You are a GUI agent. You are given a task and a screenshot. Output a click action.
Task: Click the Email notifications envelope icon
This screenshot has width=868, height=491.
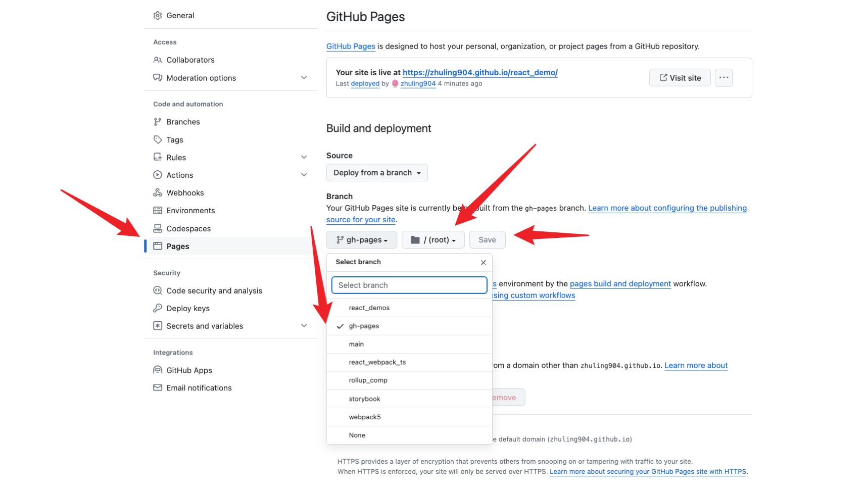(x=158, y=387)
